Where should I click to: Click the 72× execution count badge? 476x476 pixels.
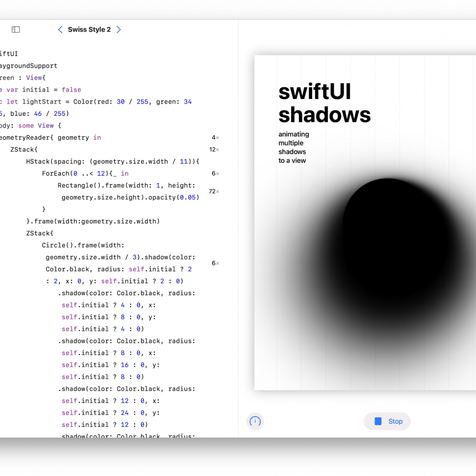(213, 191)
